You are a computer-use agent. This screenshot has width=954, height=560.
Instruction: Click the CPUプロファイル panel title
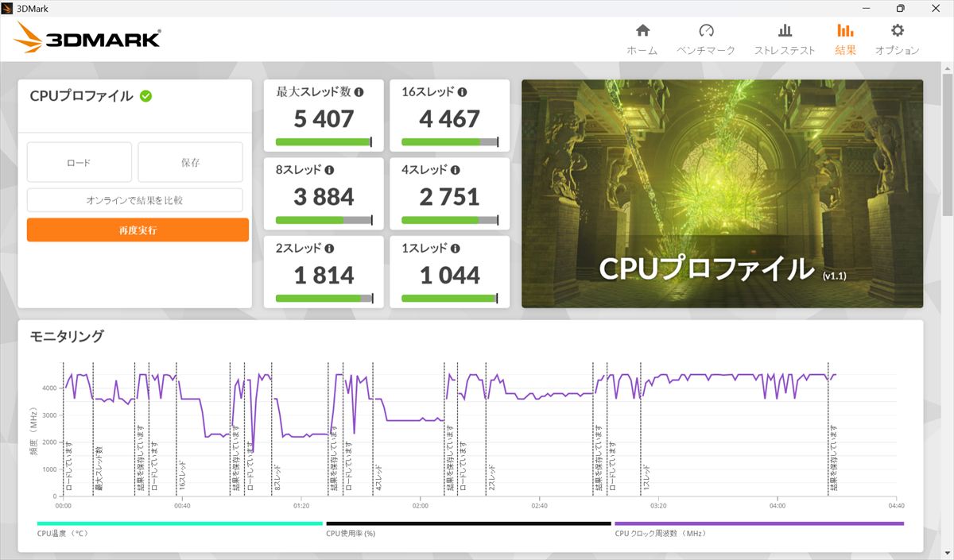point(81,96)
